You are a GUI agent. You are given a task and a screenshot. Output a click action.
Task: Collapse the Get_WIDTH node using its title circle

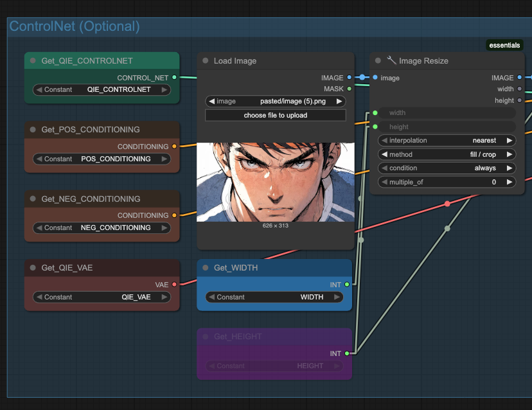point(204,268)
